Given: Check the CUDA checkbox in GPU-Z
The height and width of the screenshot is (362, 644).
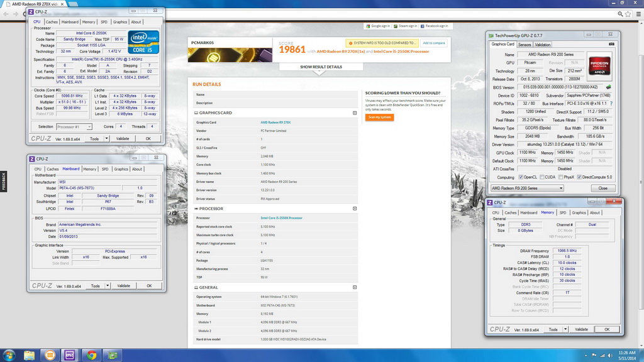Looking at the screenshot, I should pos(542,177).
